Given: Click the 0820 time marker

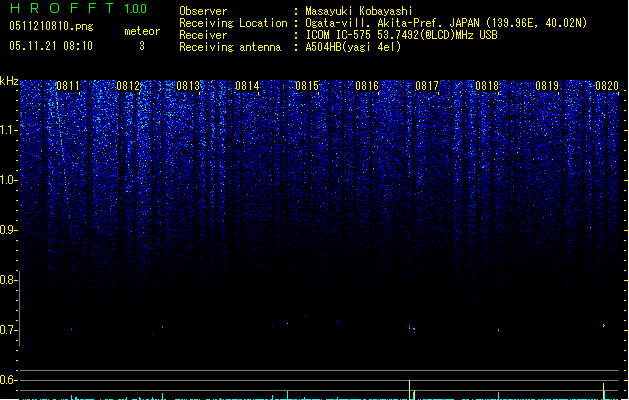Looking at the screenshot, I should pyautogui.click(x=607, y=86).
